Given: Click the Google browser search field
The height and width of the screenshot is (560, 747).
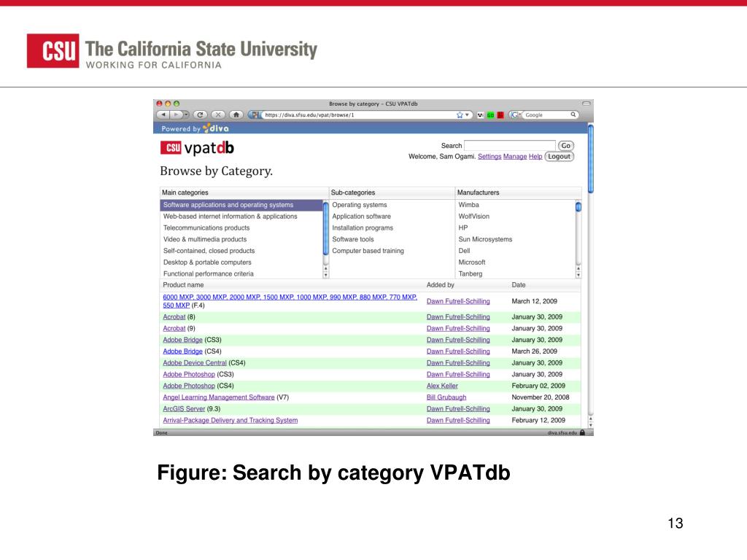Looking at the screenshot, I should [x=547, y=114].
